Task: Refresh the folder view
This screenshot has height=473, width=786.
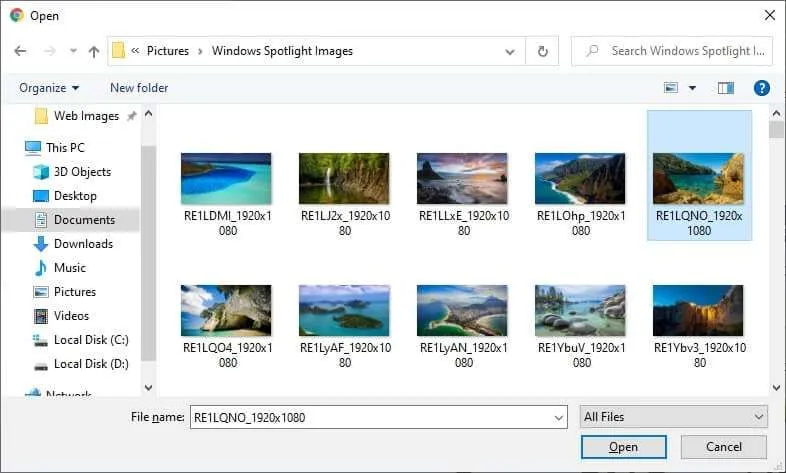Action: (x=542, y=51)
